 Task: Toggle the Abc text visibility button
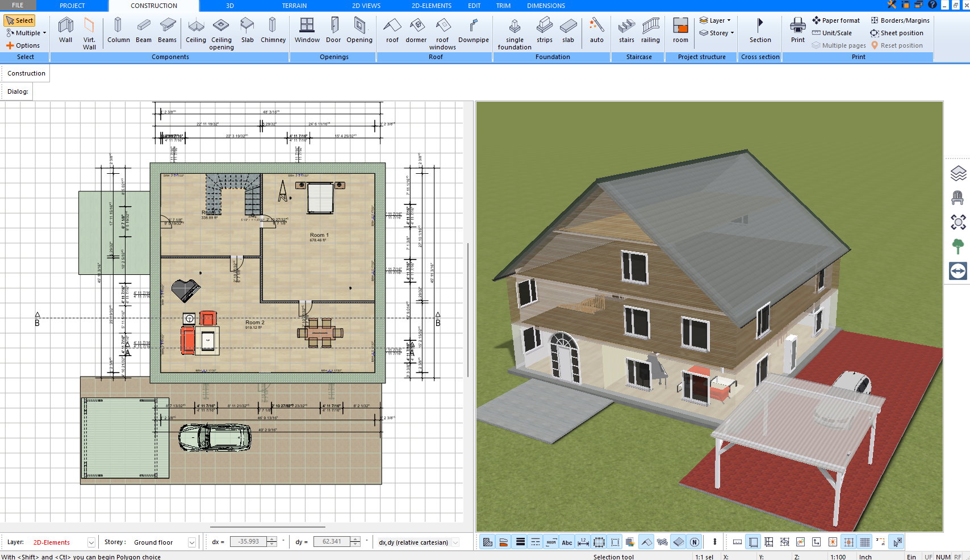(567, 542)
